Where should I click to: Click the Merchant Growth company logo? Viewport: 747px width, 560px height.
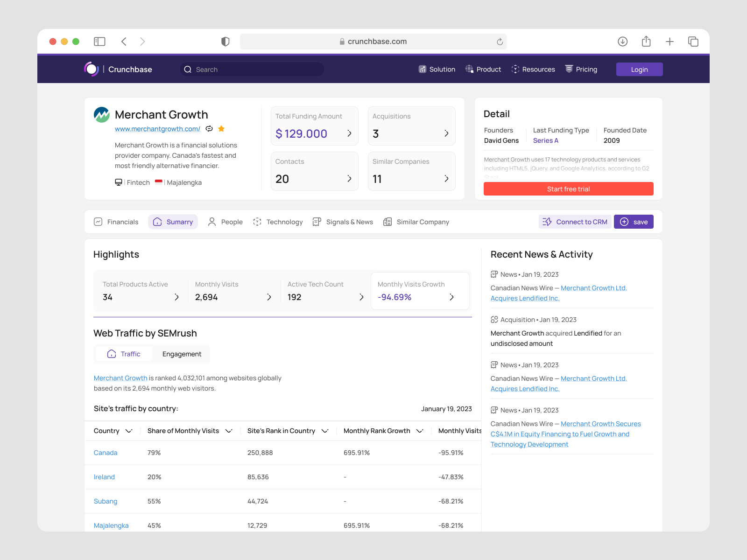[102, 115]
